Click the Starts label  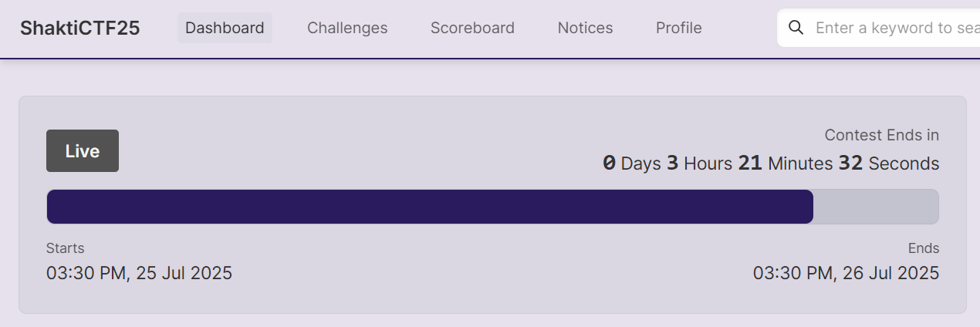tap(66, 248)
